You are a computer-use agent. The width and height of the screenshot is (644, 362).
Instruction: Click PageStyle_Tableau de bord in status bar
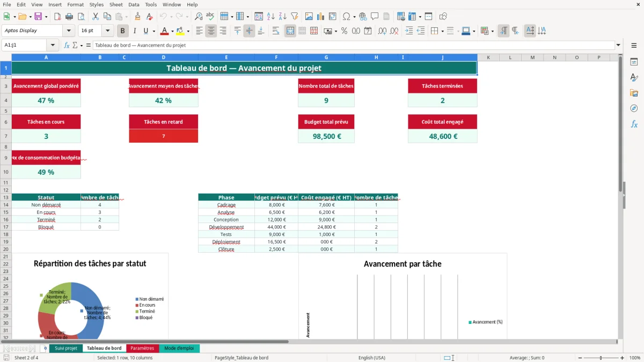[x=241, y=358]
